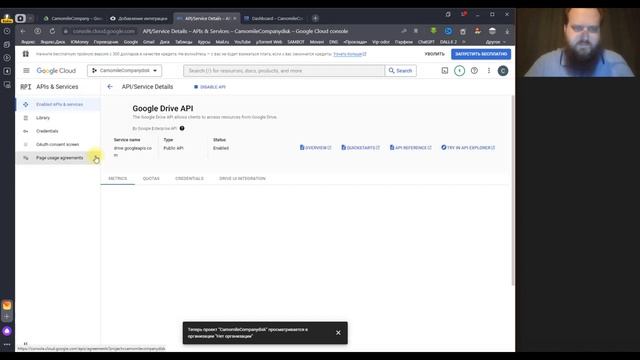Switch to the second browser tab with eye icon
Screen dimensions: 640x360
(139, 18)
